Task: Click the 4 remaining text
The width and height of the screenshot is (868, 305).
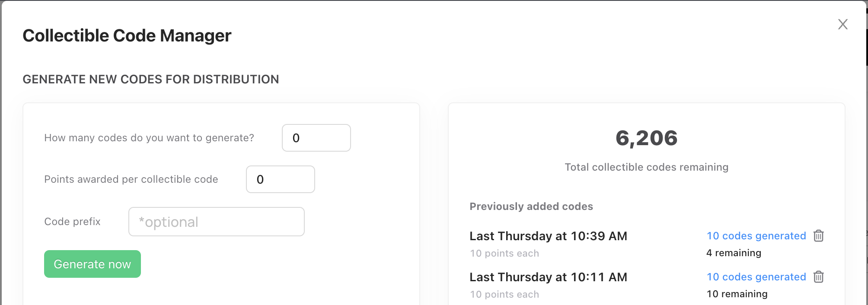Action: [734, 253]
